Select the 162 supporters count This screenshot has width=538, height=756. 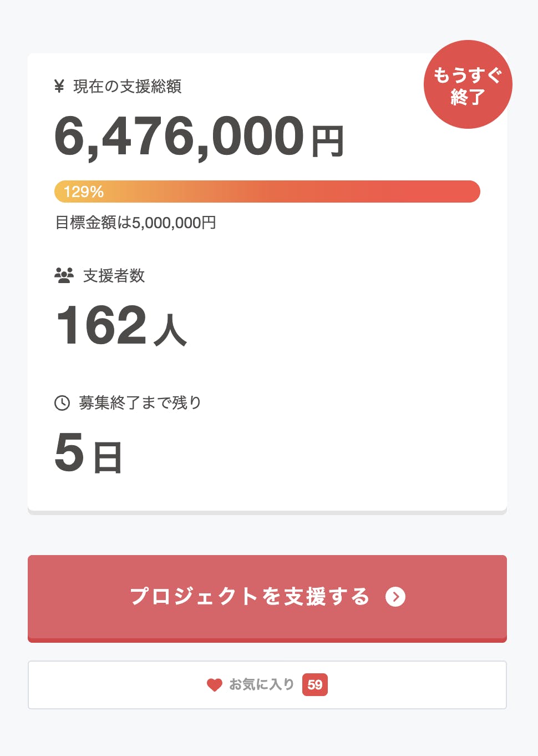pyautogui.click(x=101, y=325)
